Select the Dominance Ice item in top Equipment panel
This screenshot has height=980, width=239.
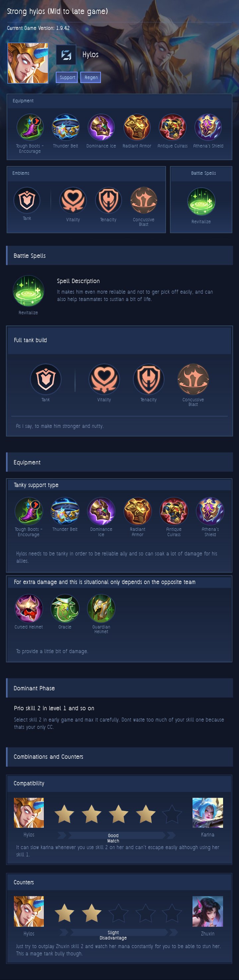click(101, 127)
